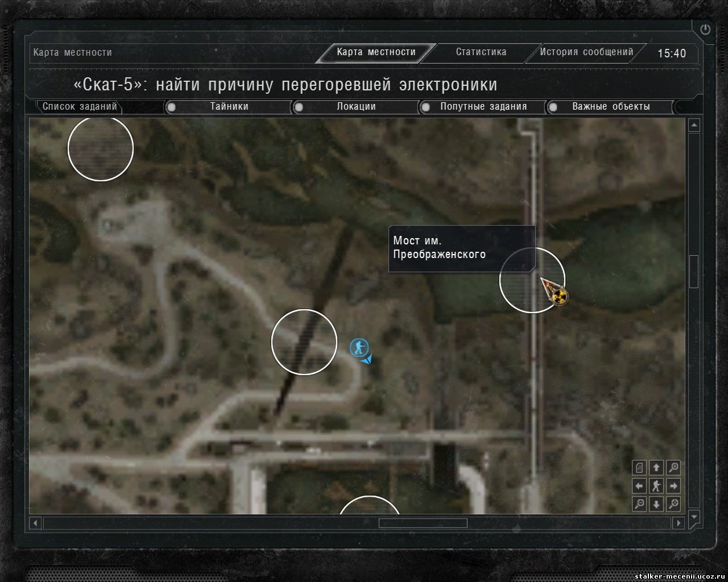The height and width of the screenshot is (582, 728).
Task: Toggle Попутные задания filter
Action: [x=483, y=106]
